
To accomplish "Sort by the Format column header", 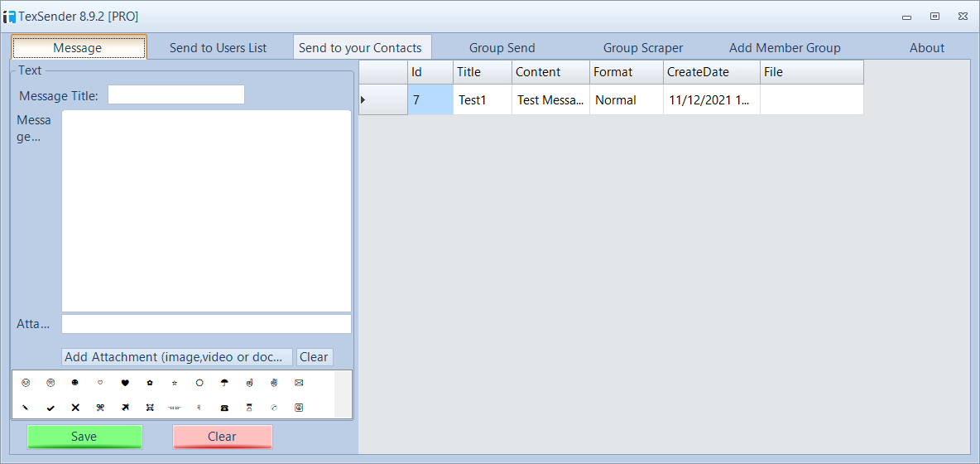I will point(627,72).
